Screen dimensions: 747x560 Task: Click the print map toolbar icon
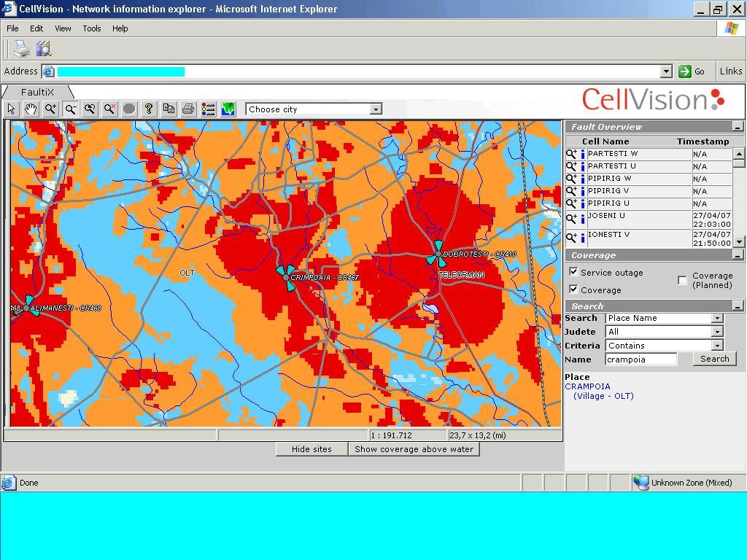coord(188,109)
